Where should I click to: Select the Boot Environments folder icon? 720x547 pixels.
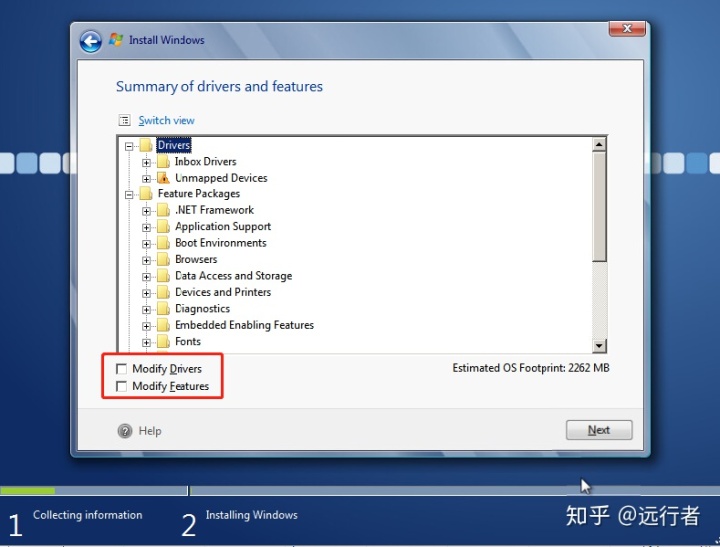tap(163, 243)
